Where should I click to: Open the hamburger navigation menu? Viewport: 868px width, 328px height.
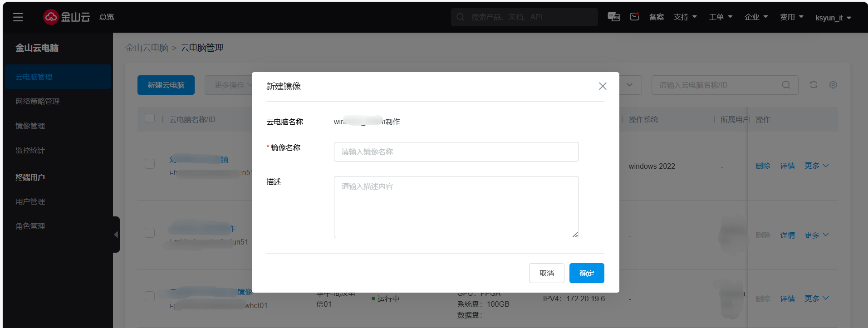tap(18, 17)
